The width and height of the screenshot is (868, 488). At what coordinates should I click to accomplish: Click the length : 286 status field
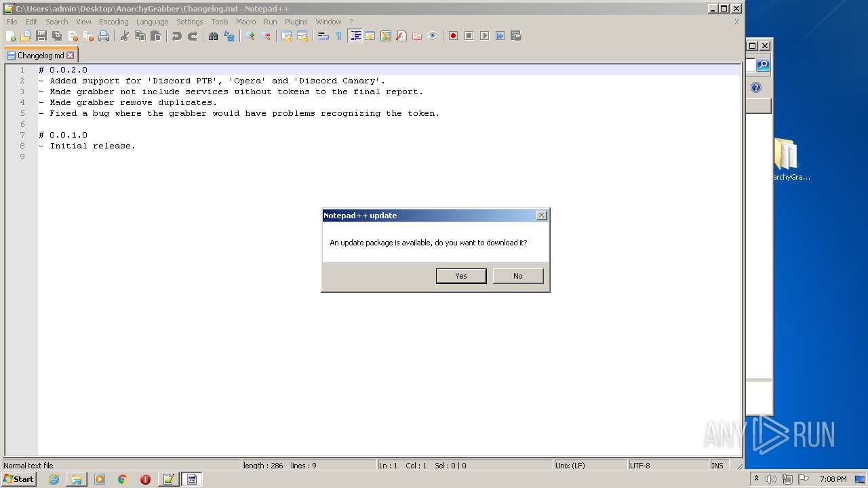pos(309,466)
